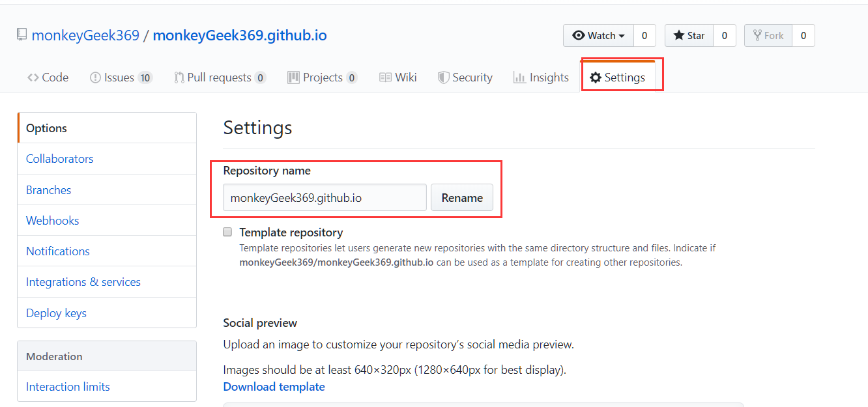The height and width of the screenshot is (407, 868).
Task: Go to Deploy keys settings
Action: pos(107,313)
